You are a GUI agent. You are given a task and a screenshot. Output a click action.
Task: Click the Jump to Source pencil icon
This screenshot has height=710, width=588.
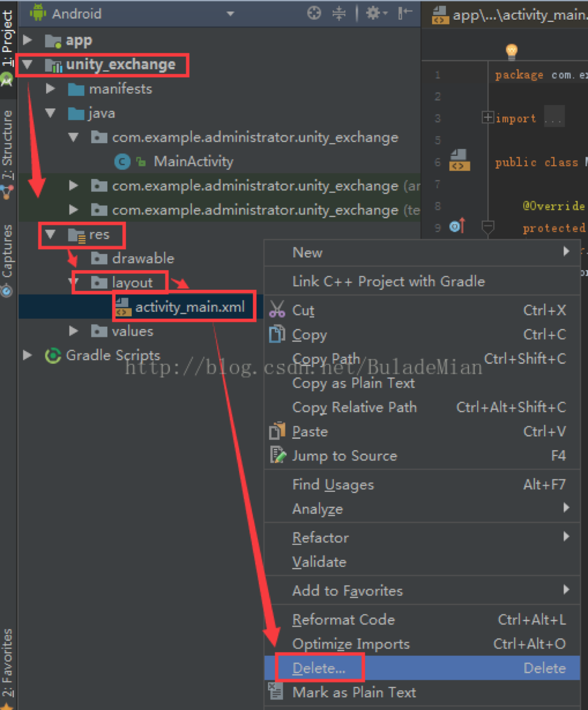click(x=277, y=455)
